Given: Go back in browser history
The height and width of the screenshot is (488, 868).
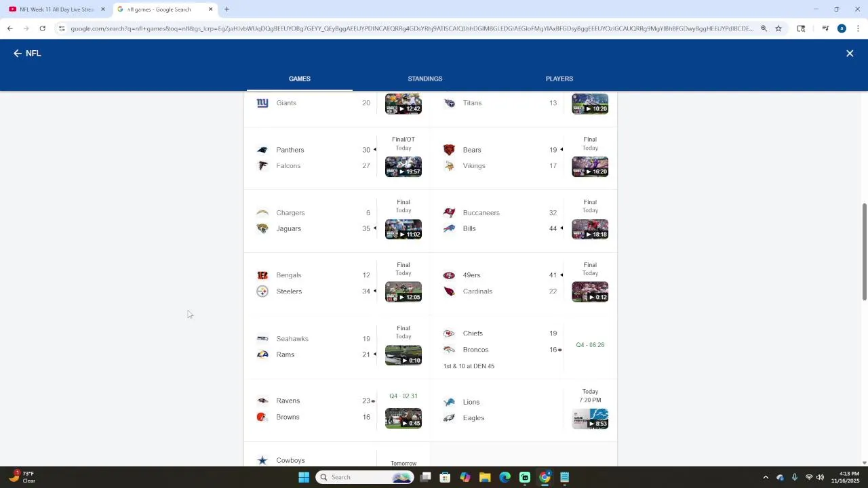Looking at the screenshot, I should coord(9,28).
